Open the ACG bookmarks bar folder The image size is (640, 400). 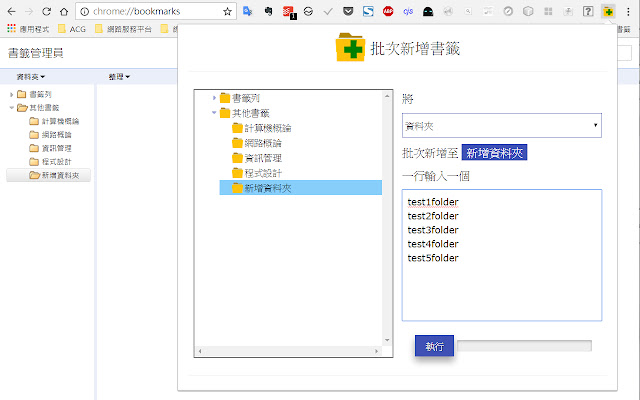[x=72, y=29]
